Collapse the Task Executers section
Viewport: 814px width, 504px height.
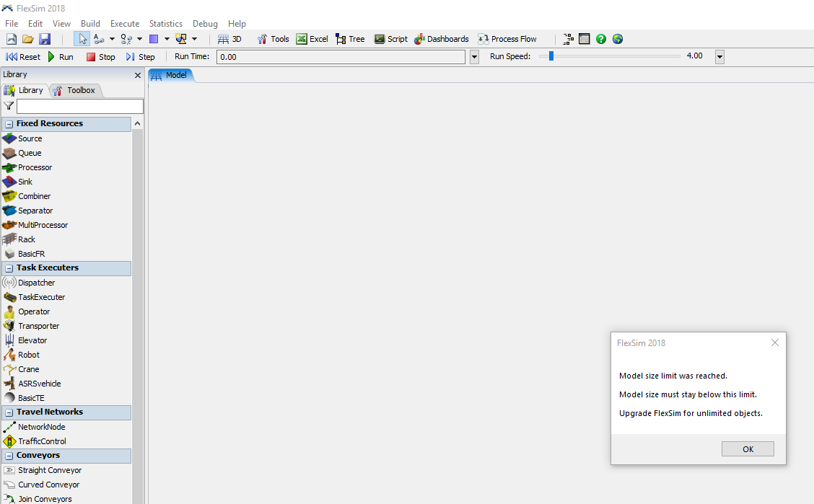tap(9, 268)
